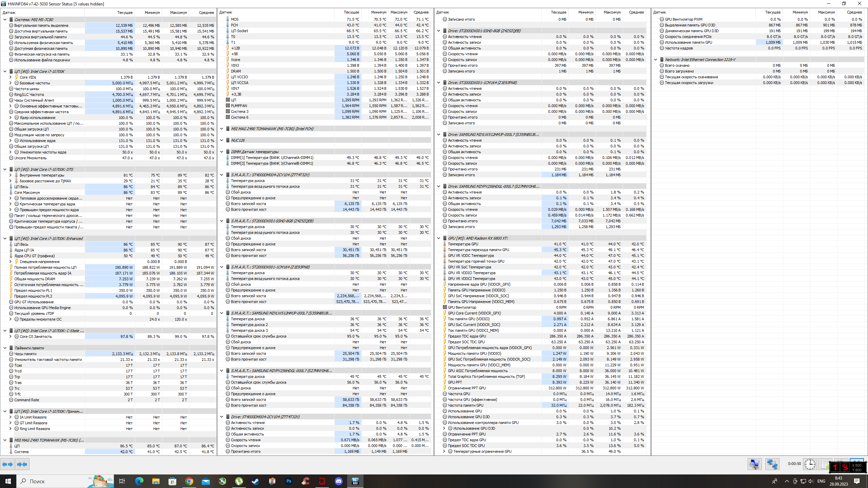Collapse the Система: MSI MS-7C80 group
Image resolution: width=868 pixels, height=488 pixels.
coord(5,20)
